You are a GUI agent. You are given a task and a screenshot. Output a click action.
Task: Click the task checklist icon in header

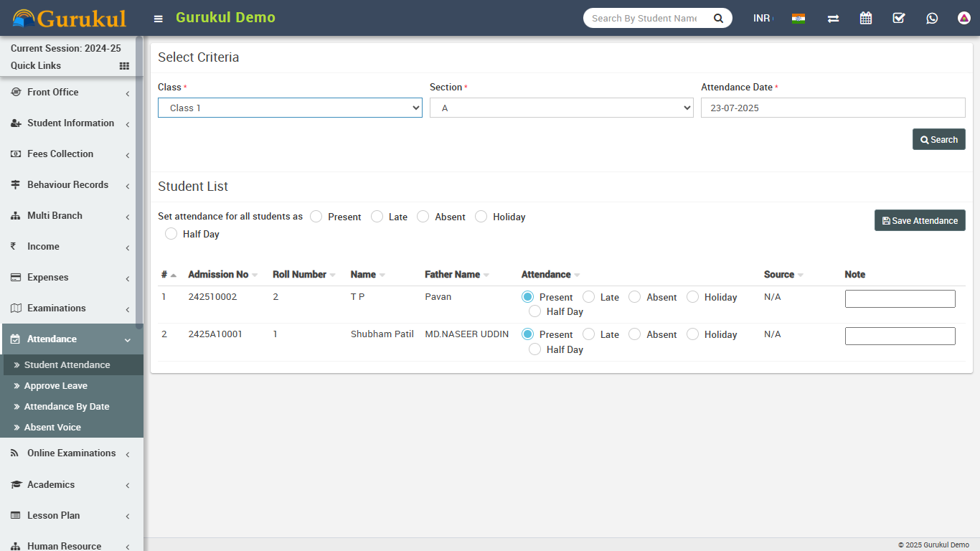tap(899, 18)
